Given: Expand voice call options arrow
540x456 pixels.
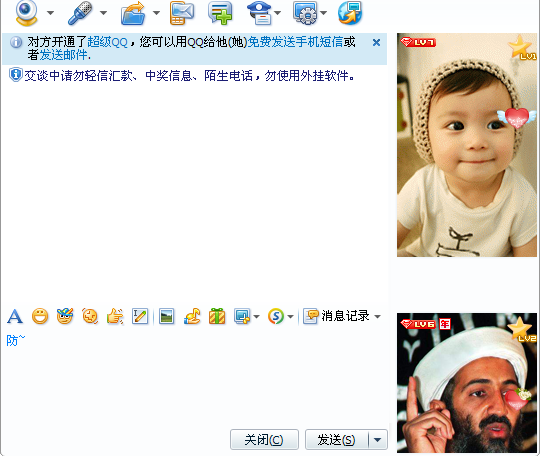Looking at the screenshot, I should (103, 13).
